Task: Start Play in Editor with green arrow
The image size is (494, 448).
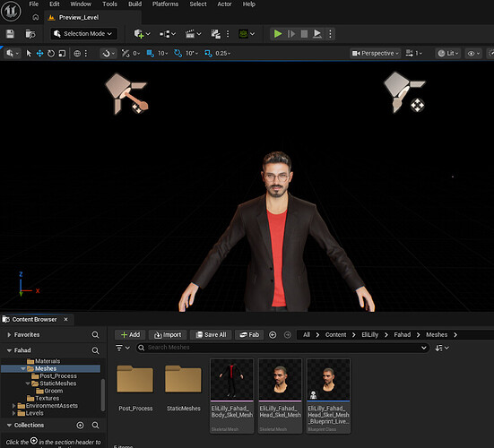Action: tap(278, 34)
